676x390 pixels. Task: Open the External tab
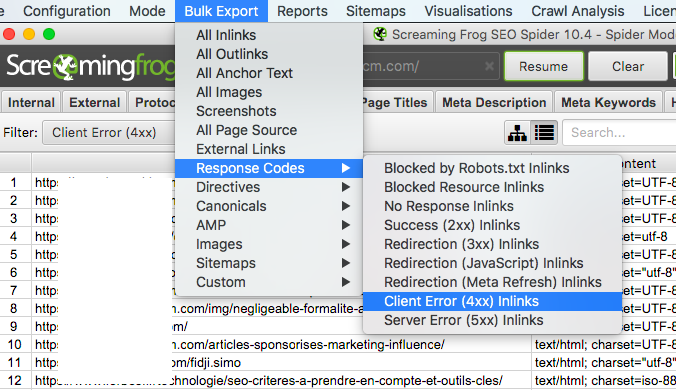pos(94,103)
